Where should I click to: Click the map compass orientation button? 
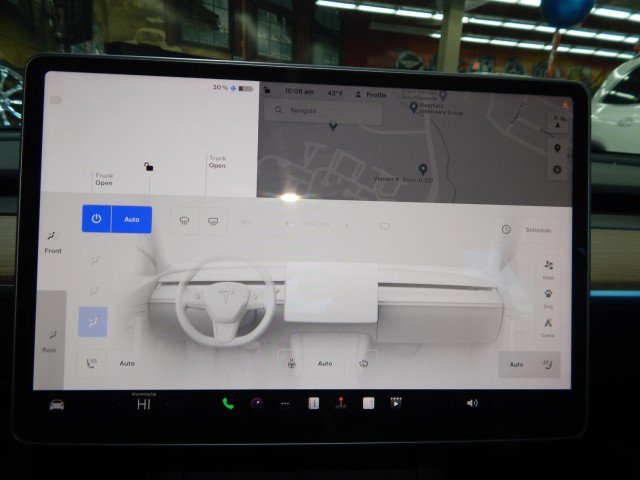tap(558, 123)
